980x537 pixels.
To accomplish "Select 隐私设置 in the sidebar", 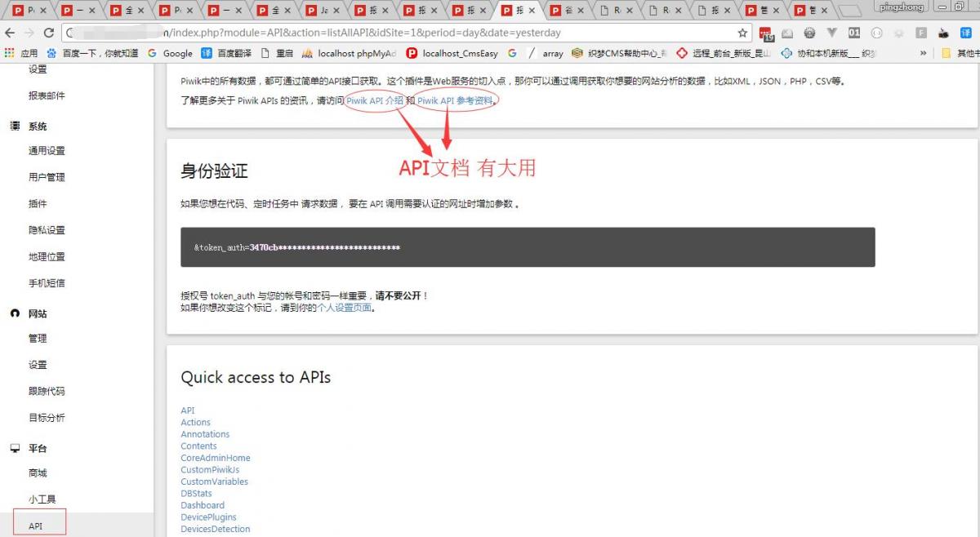I will point(47,230).
